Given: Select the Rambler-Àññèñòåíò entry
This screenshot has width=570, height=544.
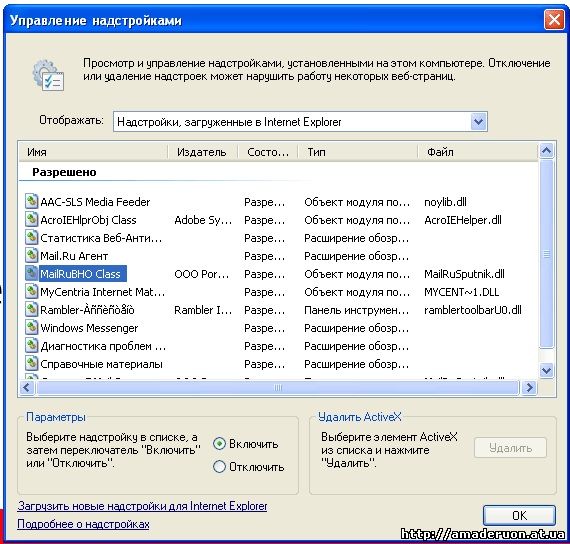Looking at the screenshot, I should point(87,310).
